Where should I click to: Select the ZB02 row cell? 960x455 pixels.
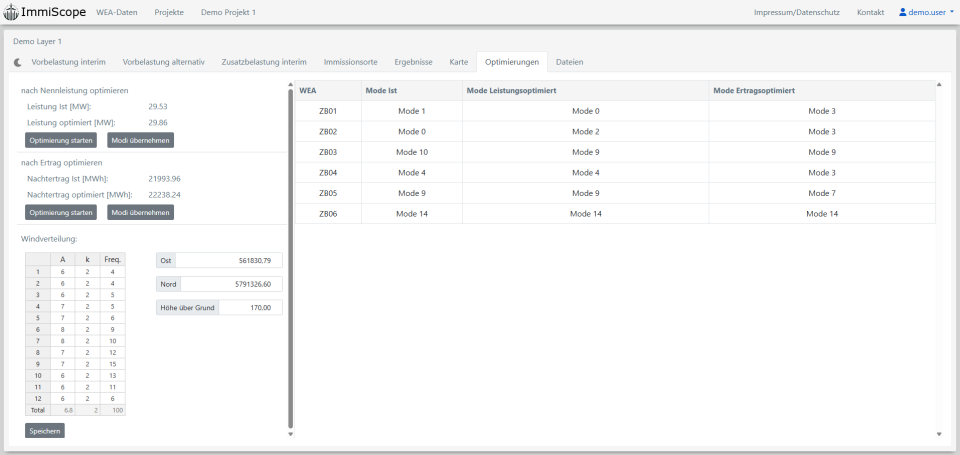(x=328, y=132)
